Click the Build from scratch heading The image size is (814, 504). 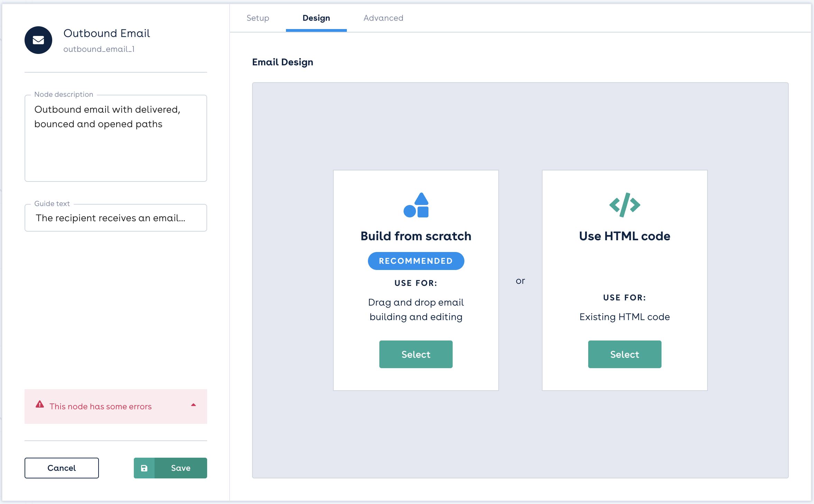coord(416,236)
